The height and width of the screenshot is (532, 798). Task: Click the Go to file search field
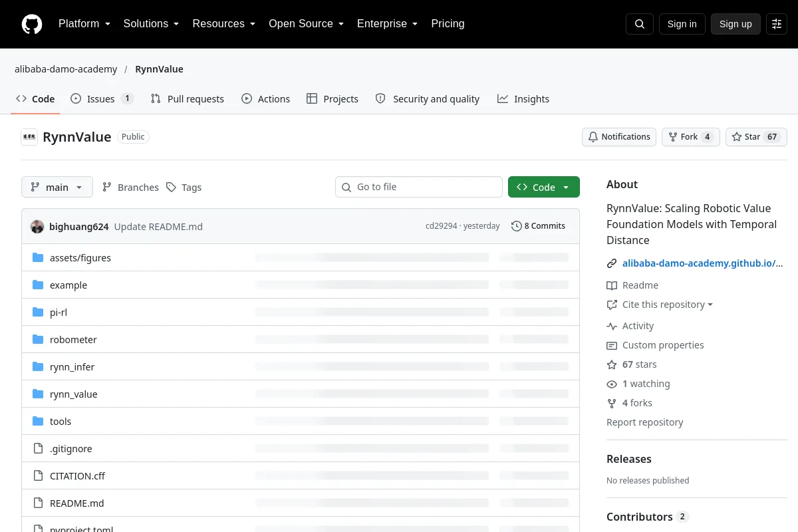pos(419,187)
